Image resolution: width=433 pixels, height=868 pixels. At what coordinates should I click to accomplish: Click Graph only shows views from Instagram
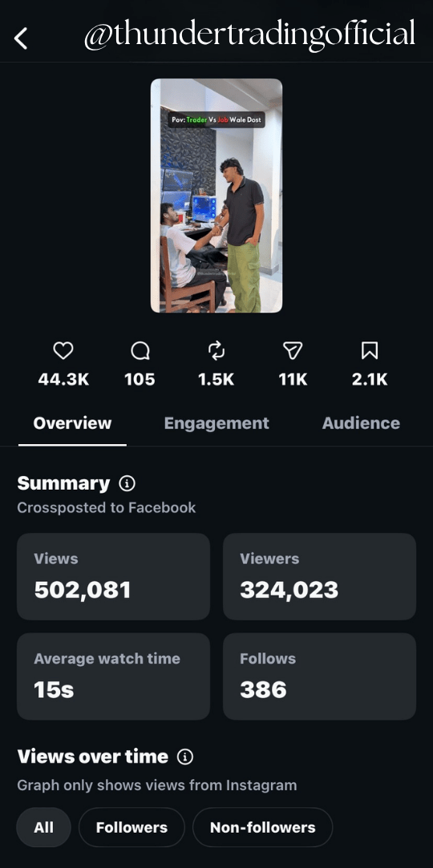(x=156, y=785)
